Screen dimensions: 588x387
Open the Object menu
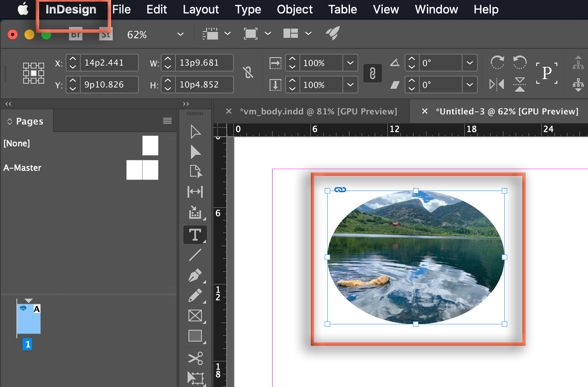click(x=294, y=9)
